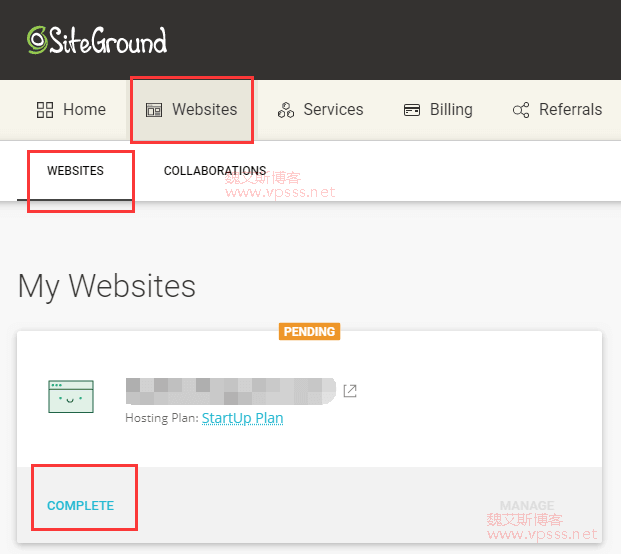Screen dimensions: 621x554
Task: Click the Services cubes icon
Action: 286,110
